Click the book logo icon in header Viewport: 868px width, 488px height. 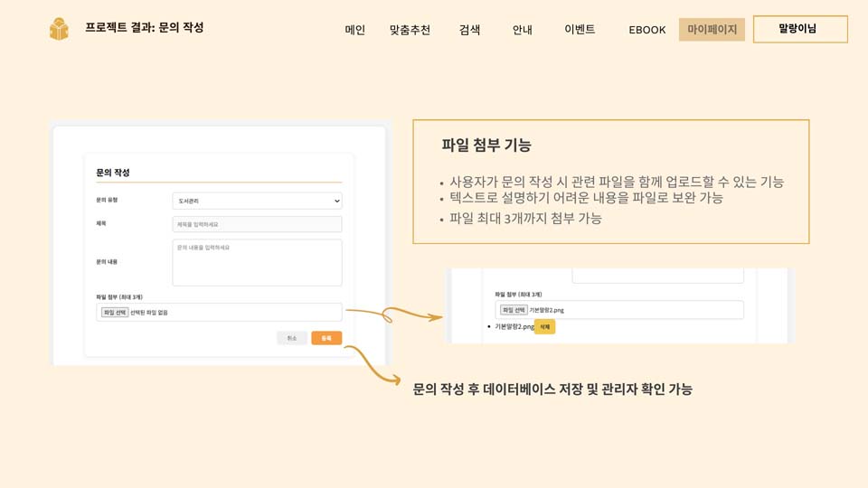[59, 29]
